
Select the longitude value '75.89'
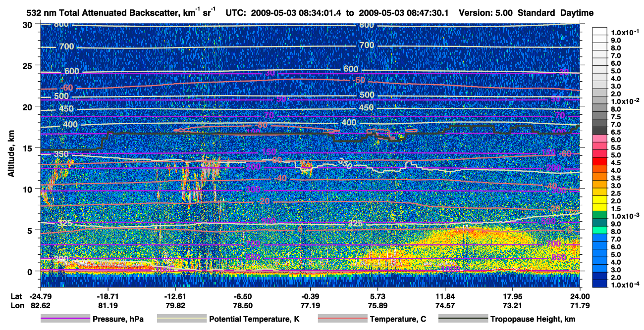tap(377, 306)
